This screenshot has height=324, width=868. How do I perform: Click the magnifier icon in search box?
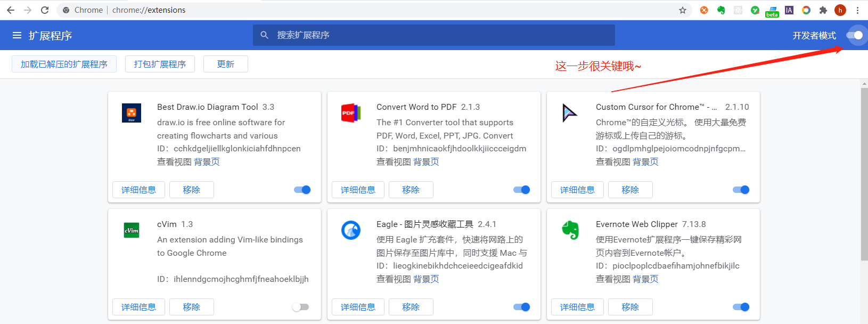coord(264,35)
